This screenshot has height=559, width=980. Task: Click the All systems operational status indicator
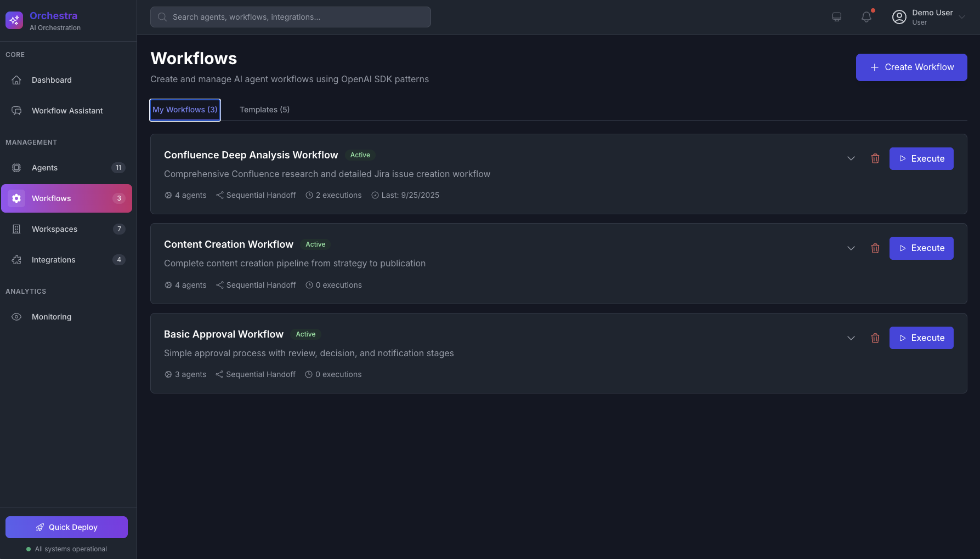coord(66,549)
